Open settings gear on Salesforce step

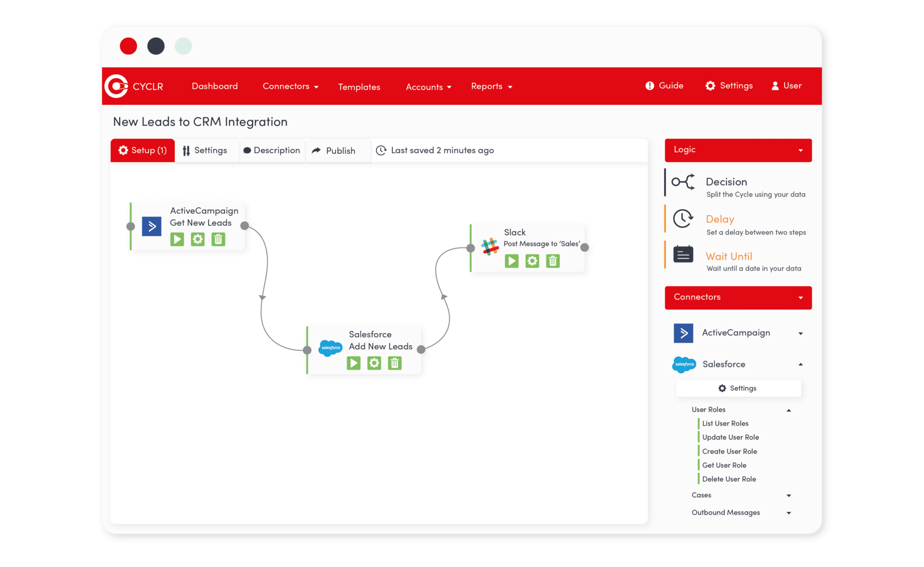coord(374,363)
